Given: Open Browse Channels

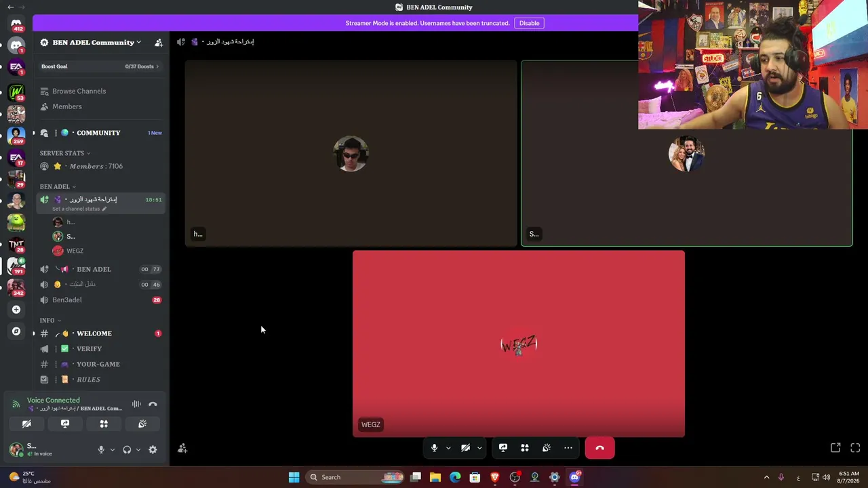Looking at the screenshot, I should tap(100, 91).
